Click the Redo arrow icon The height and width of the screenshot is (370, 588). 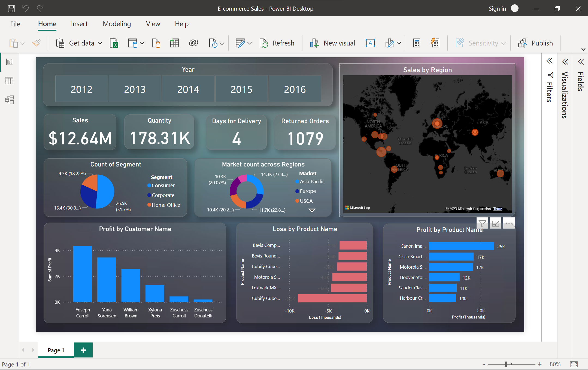(40, 8)
